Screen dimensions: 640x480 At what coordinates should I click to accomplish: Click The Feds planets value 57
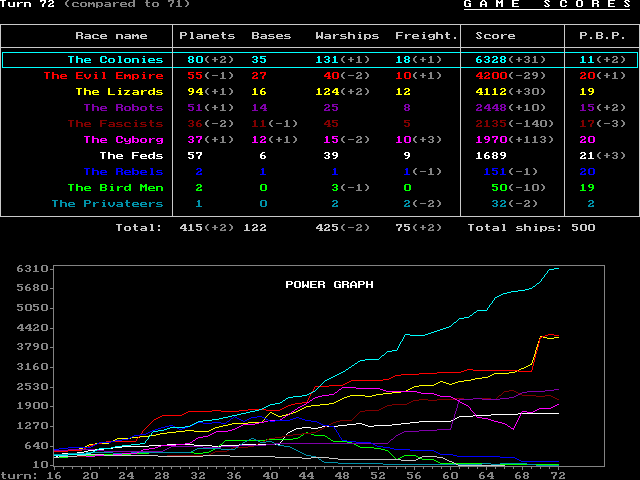[x=196, y=156]
